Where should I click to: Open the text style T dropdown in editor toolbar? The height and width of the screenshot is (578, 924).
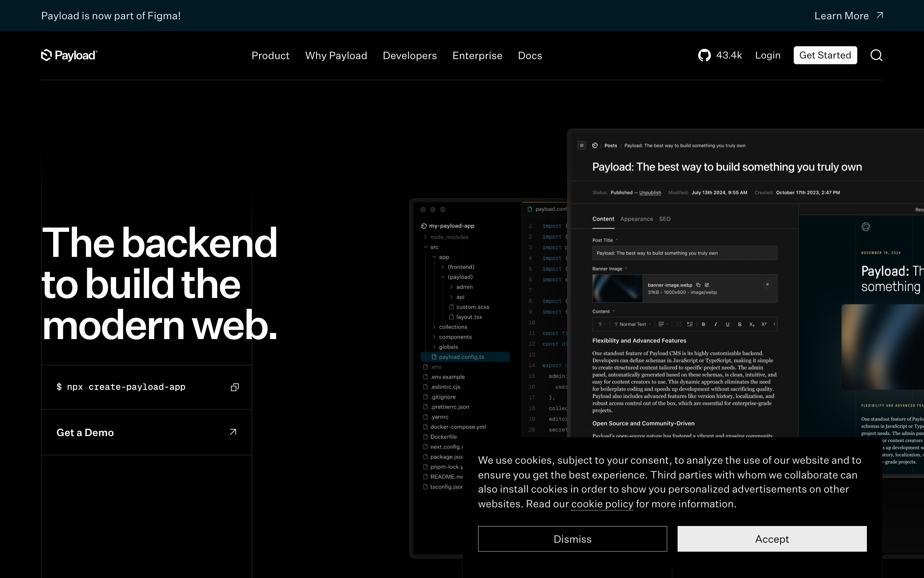(602, 324)
